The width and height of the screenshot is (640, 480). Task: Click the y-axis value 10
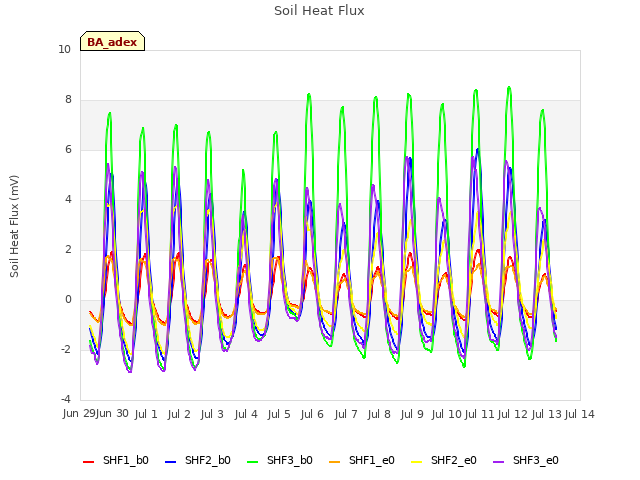click(x=64, y=50)
